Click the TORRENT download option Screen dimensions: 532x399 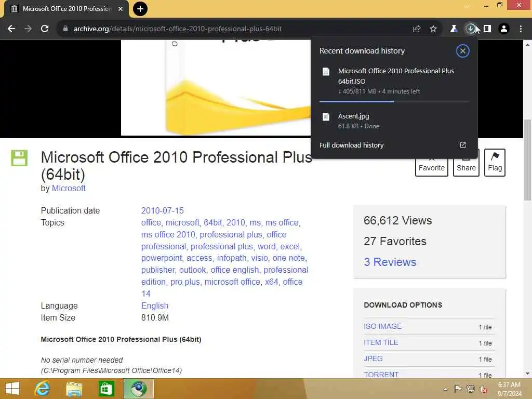381,375
